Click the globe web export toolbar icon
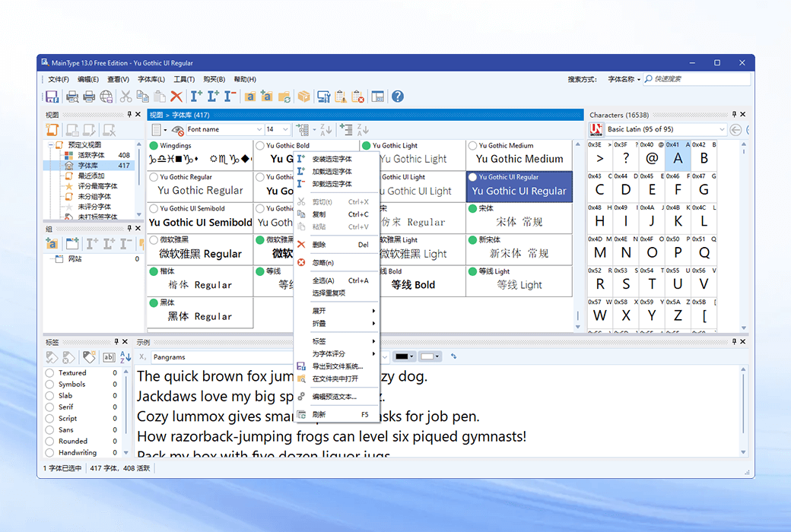 tap(106, 97)
